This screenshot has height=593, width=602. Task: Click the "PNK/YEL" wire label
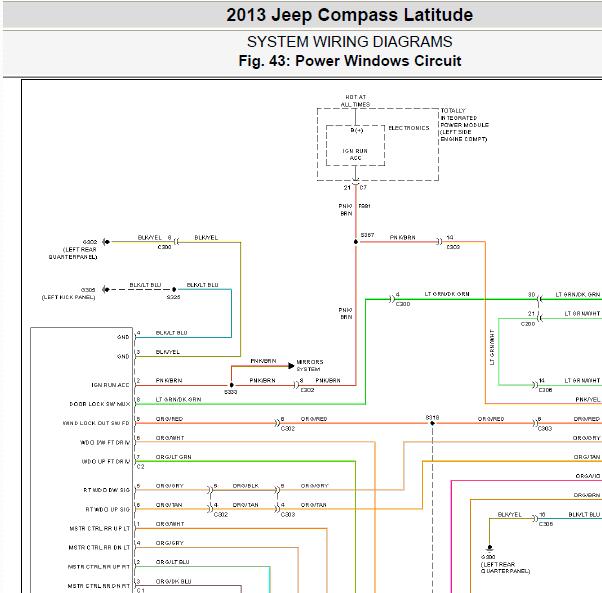click(587, 400)
